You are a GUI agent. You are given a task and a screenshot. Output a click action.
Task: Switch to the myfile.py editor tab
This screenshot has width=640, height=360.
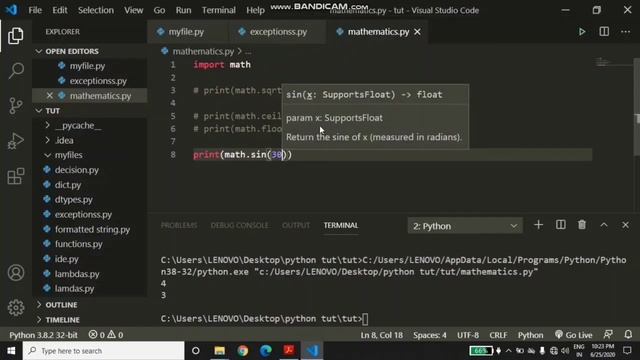click(x=187, y=32)
